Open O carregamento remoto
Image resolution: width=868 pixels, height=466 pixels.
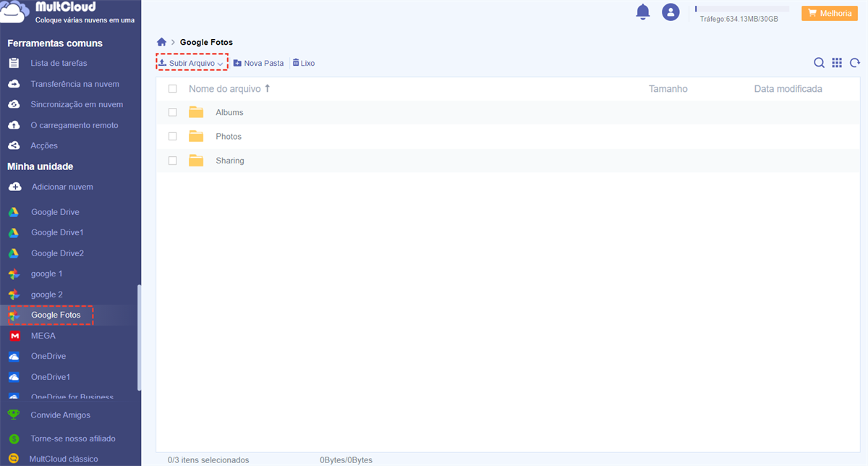point(74,125)
